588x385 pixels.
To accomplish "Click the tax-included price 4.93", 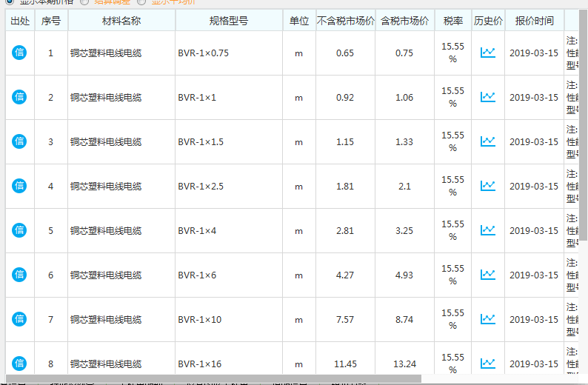I will click(404, 275).
